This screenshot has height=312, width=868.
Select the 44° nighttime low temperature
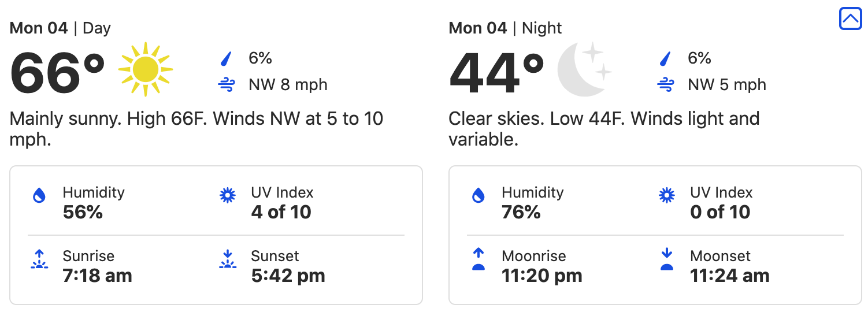496,75
